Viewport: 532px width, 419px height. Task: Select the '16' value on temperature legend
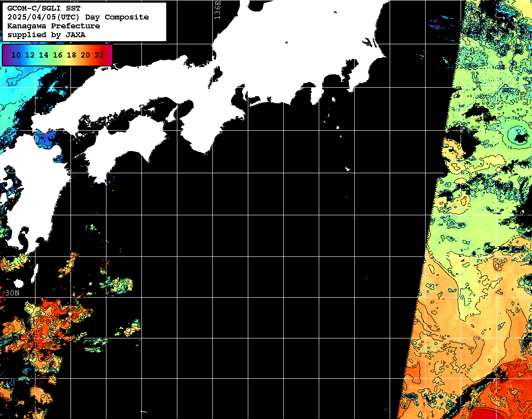click(x=58, y=55)
